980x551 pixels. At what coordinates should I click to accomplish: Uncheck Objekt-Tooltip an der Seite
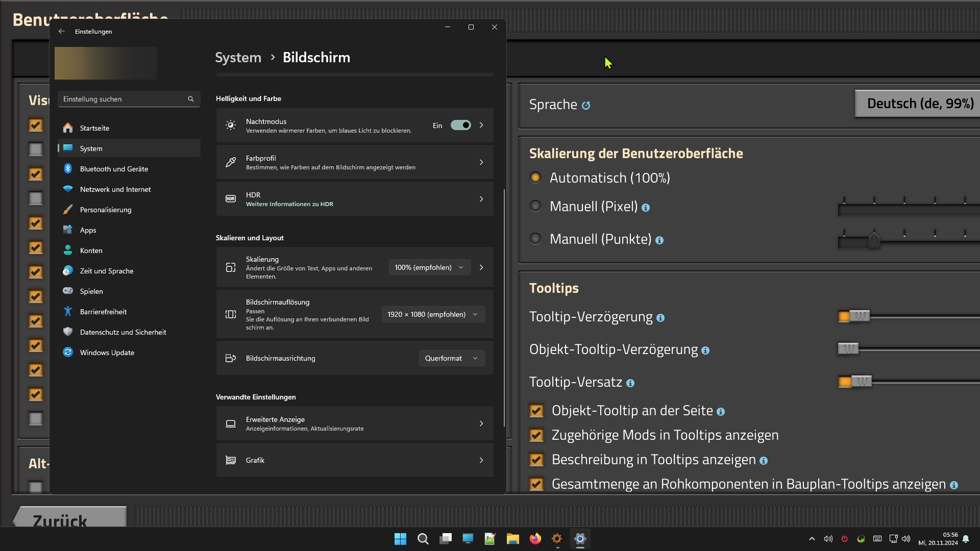(x=536, y=411)
